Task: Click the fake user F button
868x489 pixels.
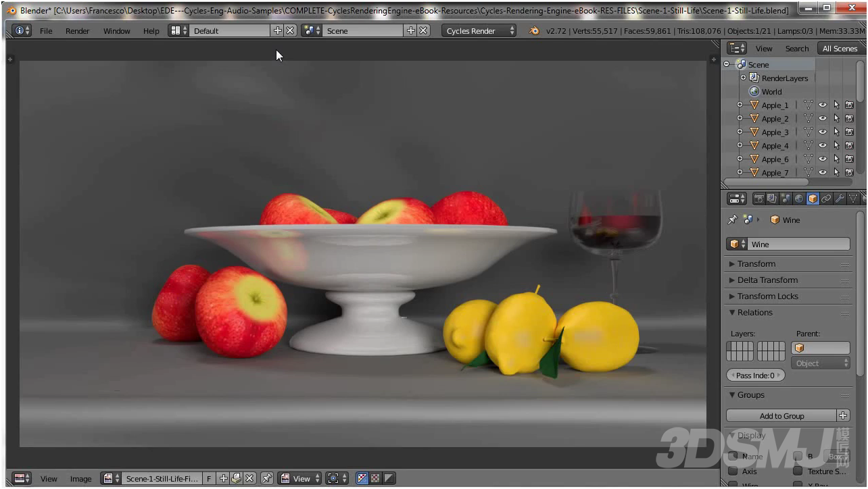Action: [209, 478]
